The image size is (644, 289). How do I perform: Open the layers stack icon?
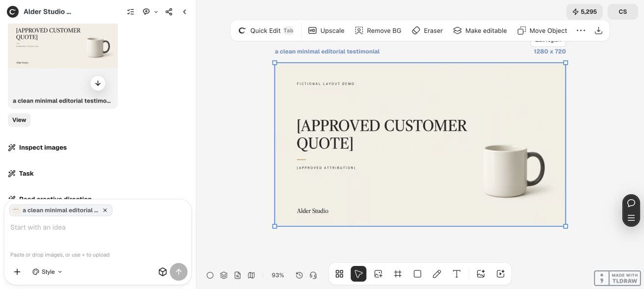(224, 275)
